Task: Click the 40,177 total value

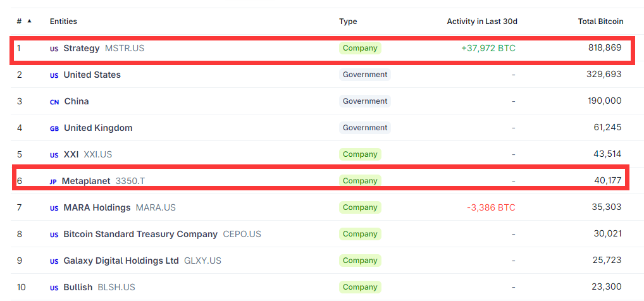Action: 607,180
